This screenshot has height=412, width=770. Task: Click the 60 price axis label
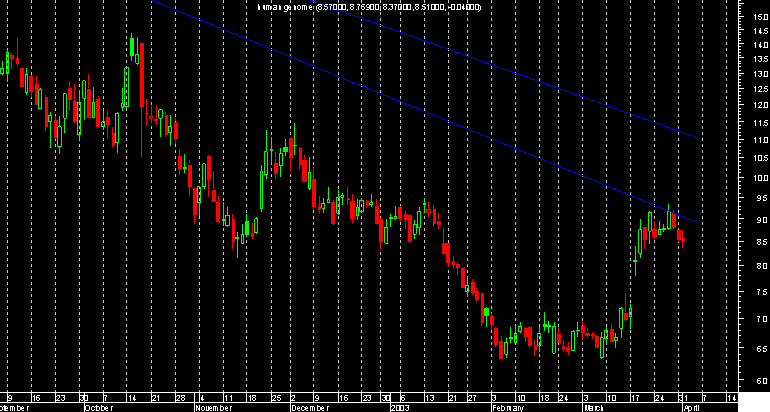tap(762, 381)
